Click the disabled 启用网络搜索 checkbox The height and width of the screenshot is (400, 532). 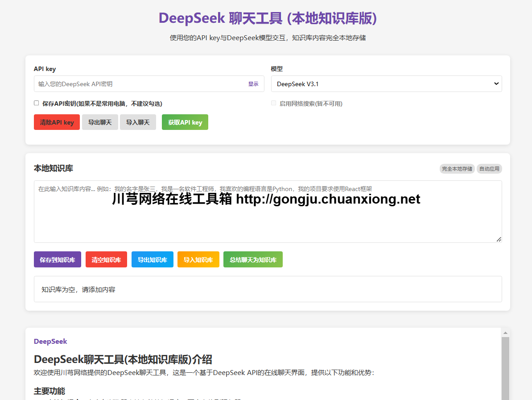[x=273, y=103]
